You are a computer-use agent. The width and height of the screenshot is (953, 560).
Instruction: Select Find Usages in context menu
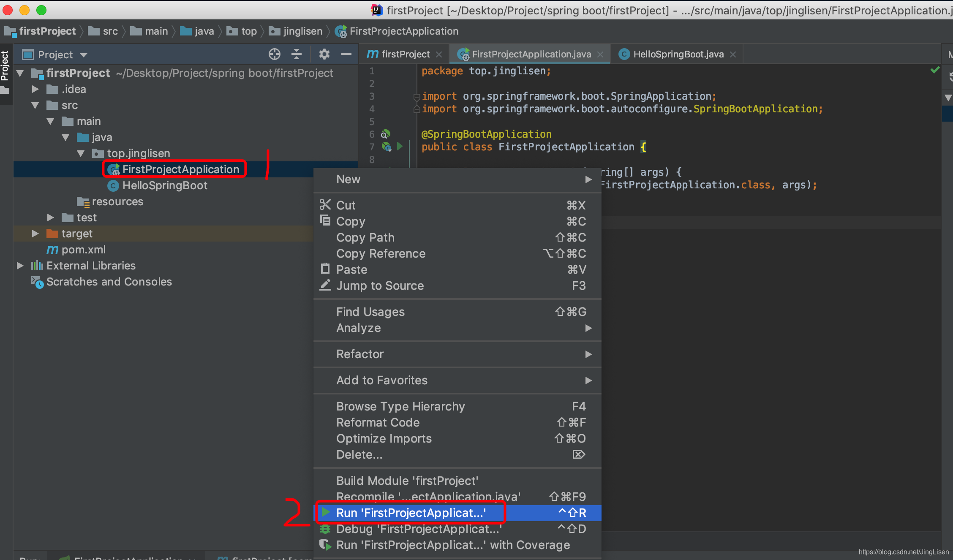pyautogui.click(x=457, y=312)
